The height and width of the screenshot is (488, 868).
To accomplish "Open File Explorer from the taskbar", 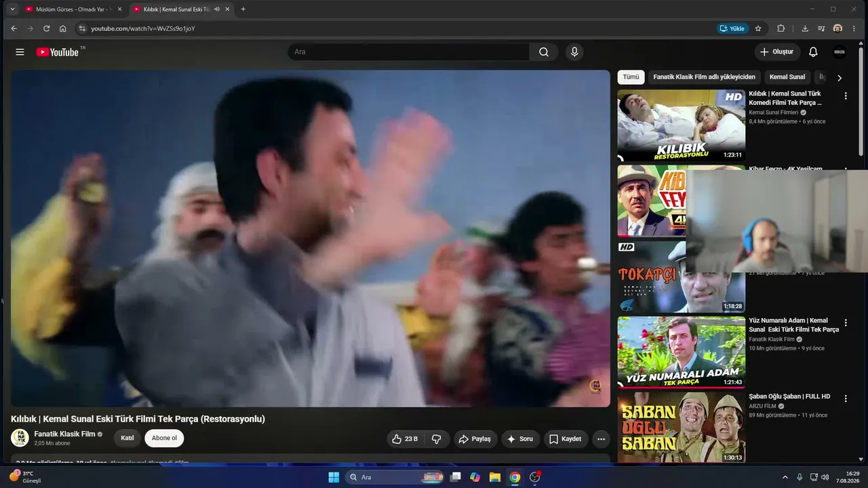I will coord(495,477).
